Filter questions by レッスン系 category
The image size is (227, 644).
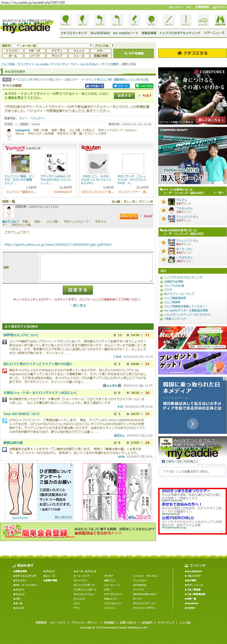coord(133,79)
